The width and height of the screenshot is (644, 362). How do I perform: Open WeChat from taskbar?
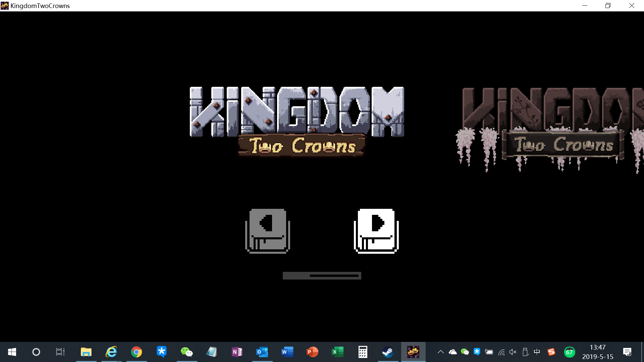187,352
